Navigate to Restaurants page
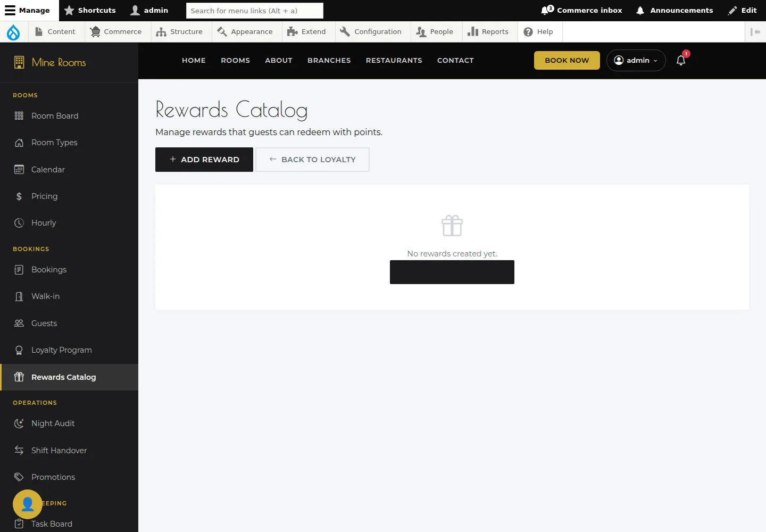 point(394,60)
